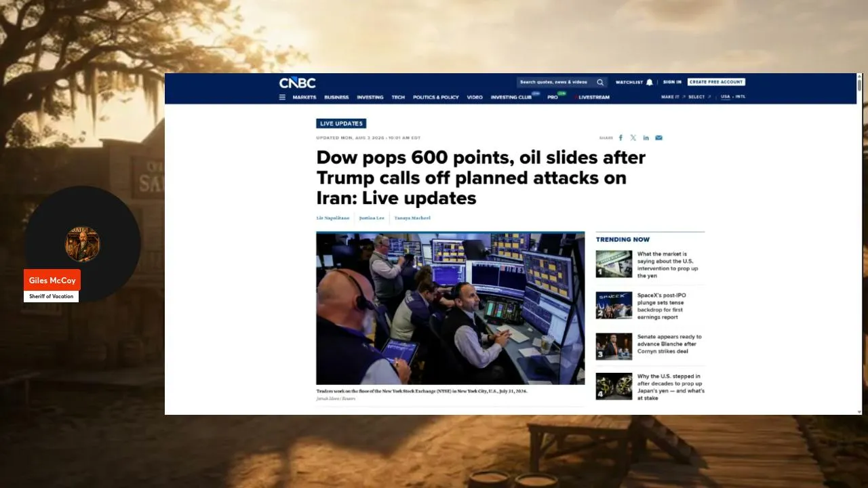Click the 'Trending Now' heading
The height and width of the screenshot is (488, 868).
coord(623,239)
